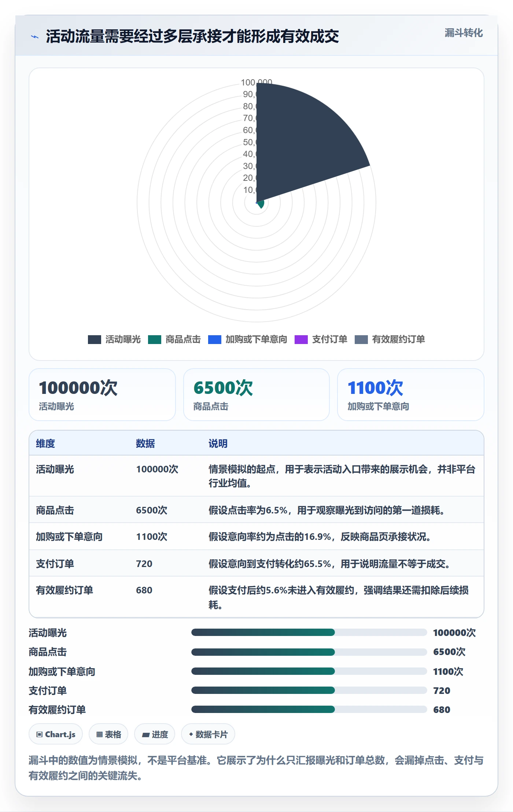Screen dimensions: 513x812
Task: Click the diamond icon in the 数据卡片 chip
Action: tap(191, 734)
